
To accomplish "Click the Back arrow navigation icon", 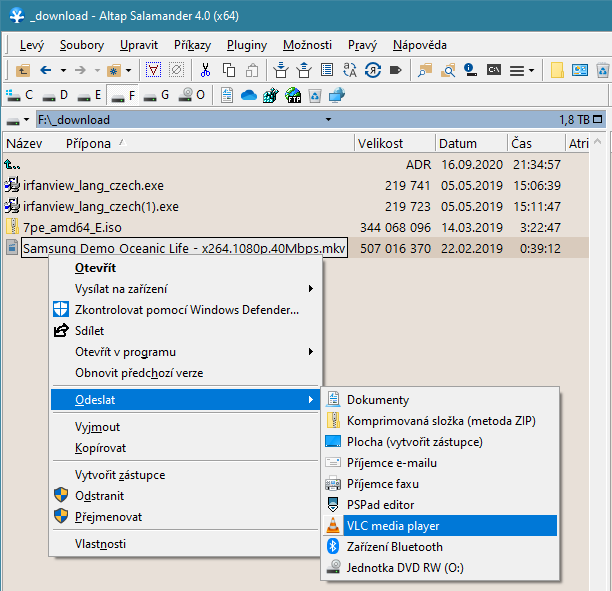I will tap(45, 70).
